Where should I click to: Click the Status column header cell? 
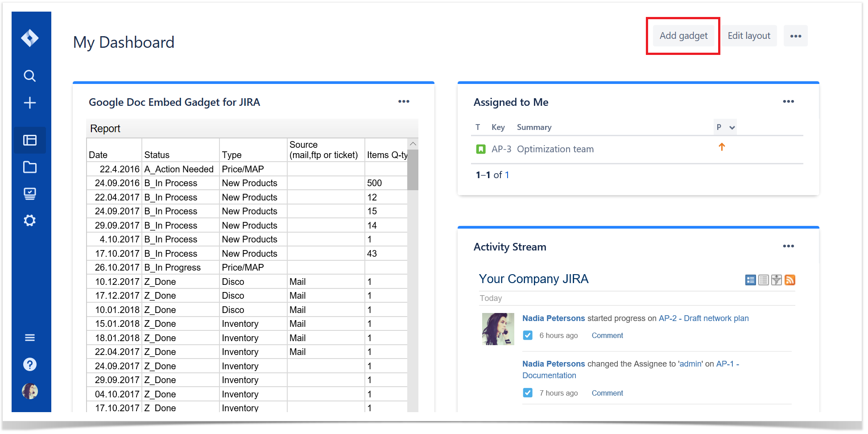pyautogui.click(x=181, y=150)
